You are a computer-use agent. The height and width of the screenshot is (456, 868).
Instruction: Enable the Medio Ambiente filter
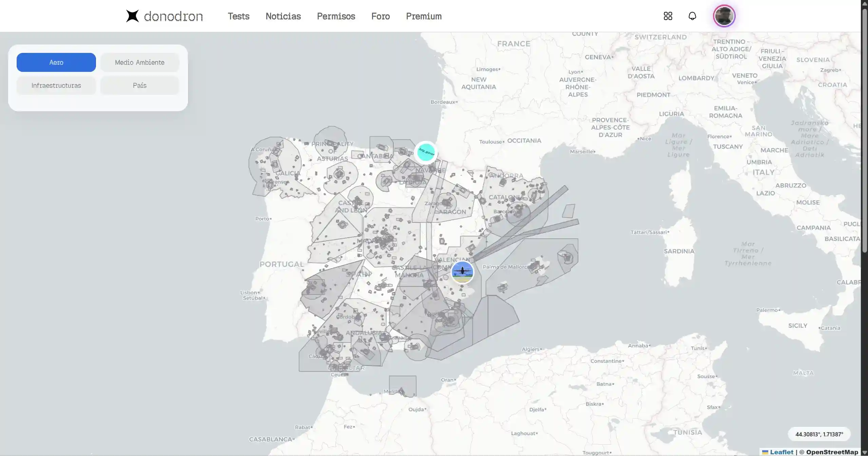[139, 62]
